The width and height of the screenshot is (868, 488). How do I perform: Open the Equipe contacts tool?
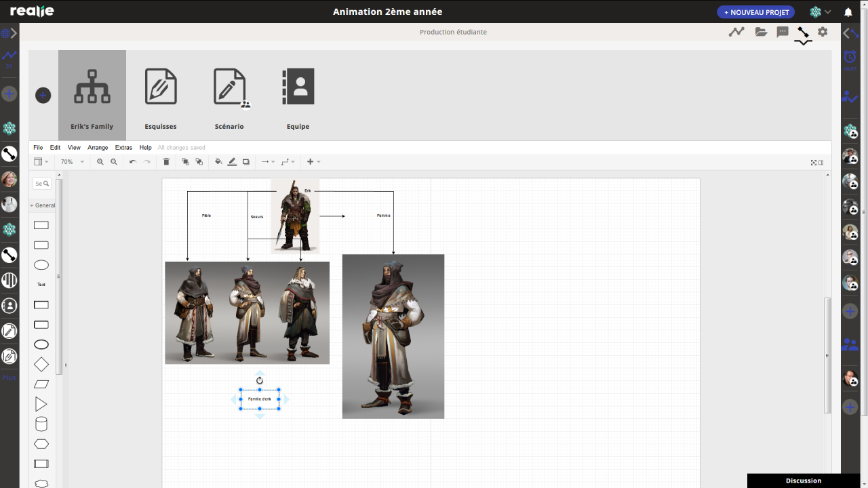click(x=298, y=96)
